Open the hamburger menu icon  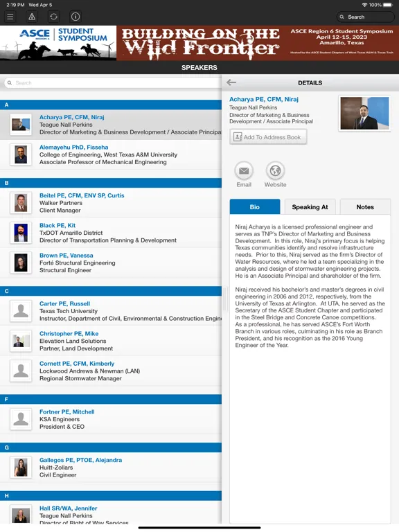click(10, 17)
